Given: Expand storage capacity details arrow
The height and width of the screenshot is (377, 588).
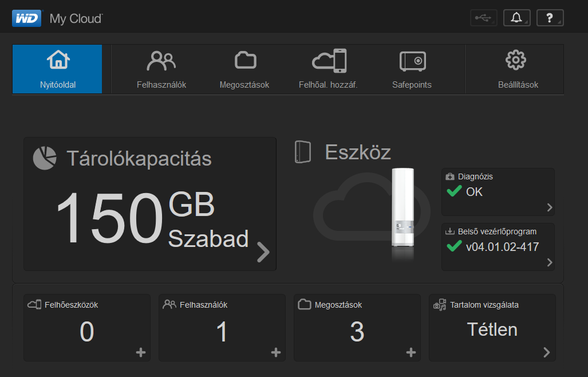Looking at the screenshot, I should click(x=263, y=252).
